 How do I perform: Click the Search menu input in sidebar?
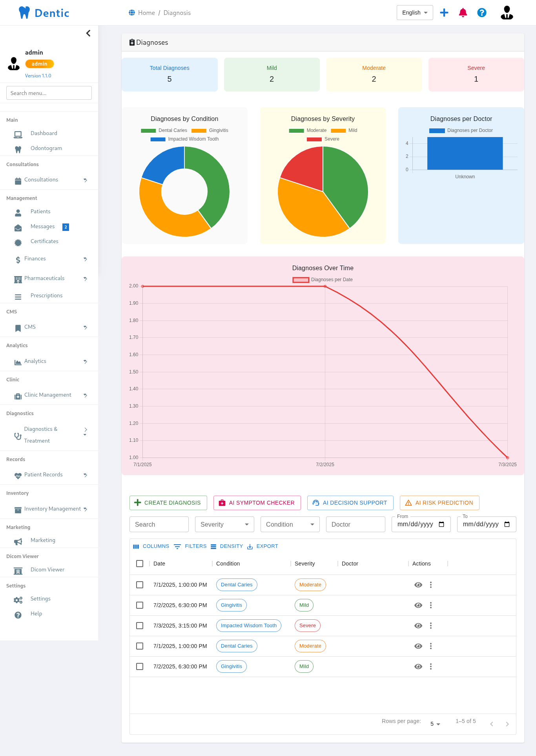(x=49, y=93)
